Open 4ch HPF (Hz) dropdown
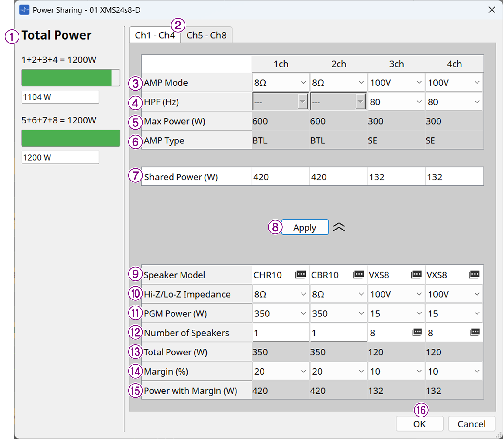Viewport: 504px width, 439px height. 454,102
